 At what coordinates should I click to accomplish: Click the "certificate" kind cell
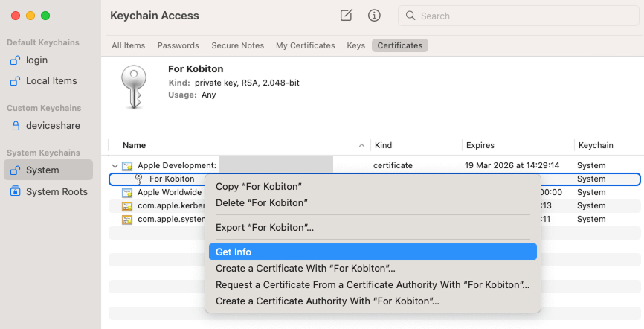[x=393, y=165]
